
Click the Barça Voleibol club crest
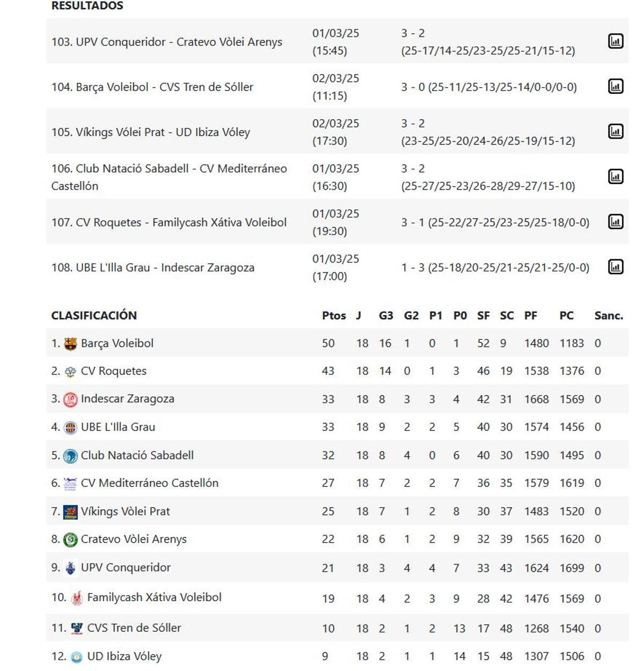pos(69,342)
